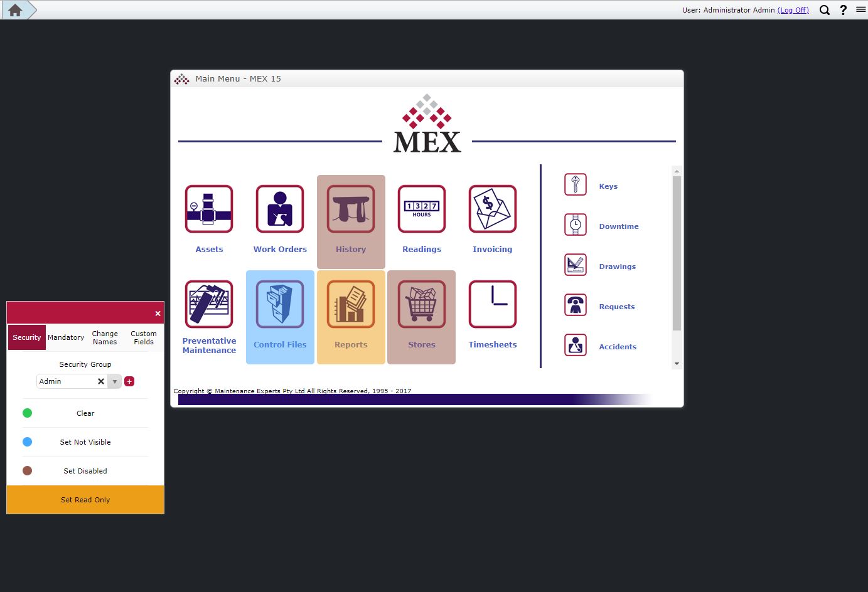Open help question mark icon

tap(844, 10)
